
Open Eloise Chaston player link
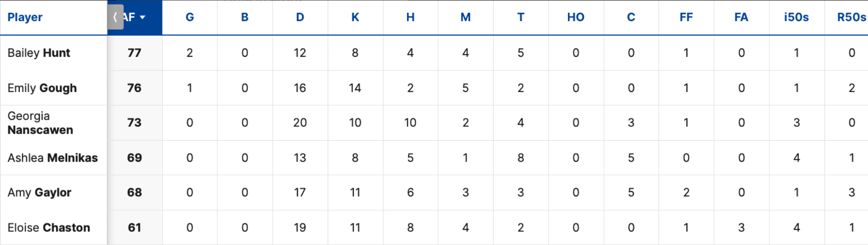click(49, 228)
